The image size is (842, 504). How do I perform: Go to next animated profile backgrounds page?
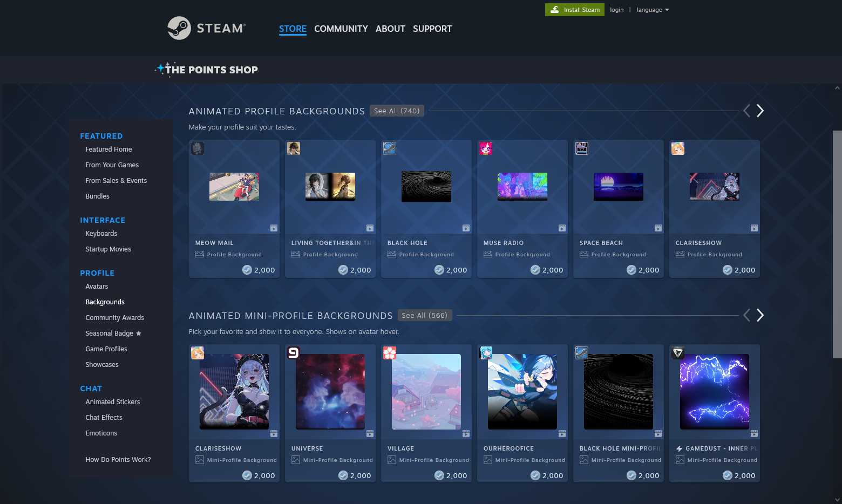(x=760, y=111)
